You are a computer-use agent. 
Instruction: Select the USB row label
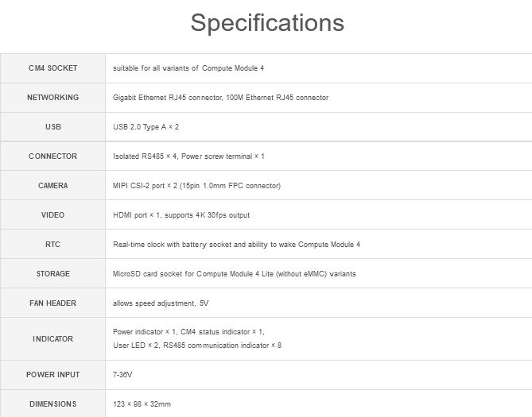[53, 127]
